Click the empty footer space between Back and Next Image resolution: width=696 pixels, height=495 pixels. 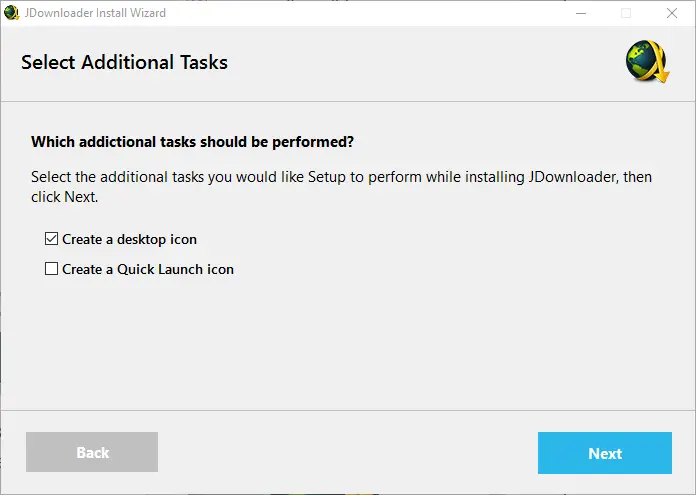point(348,453)
